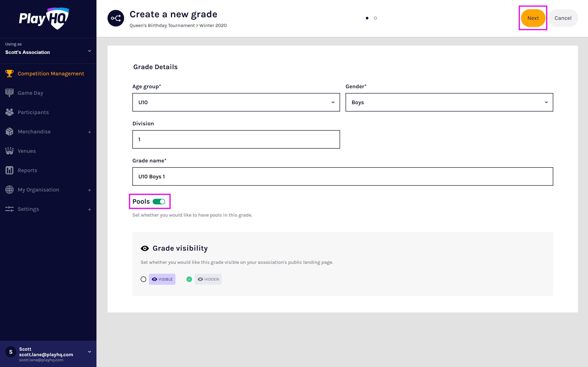The height and width of the screenshot is (367, 588).
Task: Go to Reports in the sidebar
Action: pyautogui.click(x=27, y=170)
